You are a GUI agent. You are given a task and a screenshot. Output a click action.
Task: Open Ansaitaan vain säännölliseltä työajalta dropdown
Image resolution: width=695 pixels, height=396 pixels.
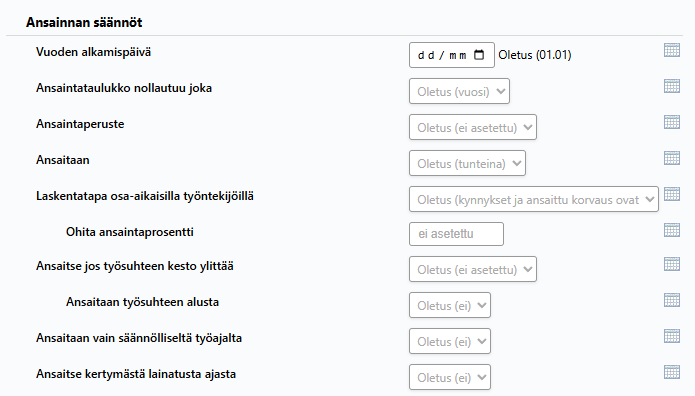(450, 341)
